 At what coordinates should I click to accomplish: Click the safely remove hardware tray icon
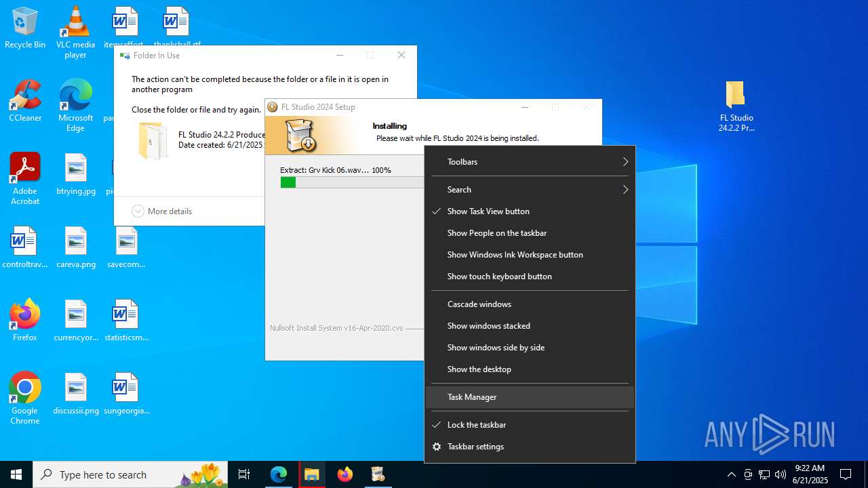(x=748, y=474)
